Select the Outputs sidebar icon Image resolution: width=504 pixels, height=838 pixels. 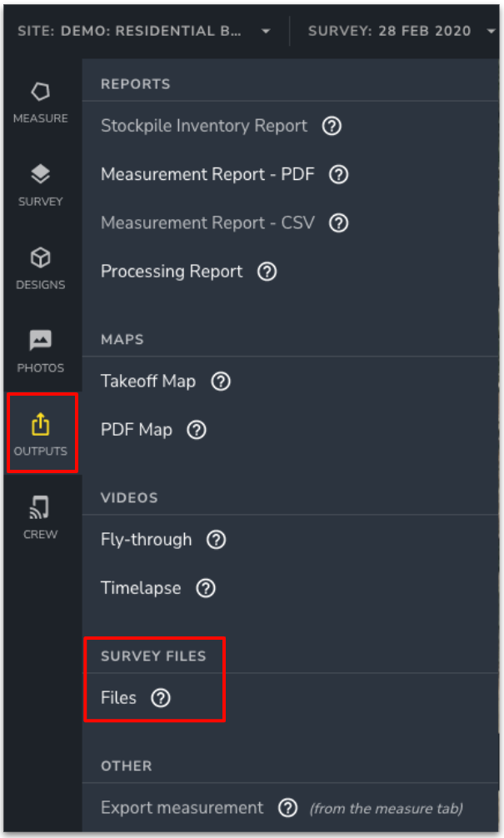click(40, 433)
